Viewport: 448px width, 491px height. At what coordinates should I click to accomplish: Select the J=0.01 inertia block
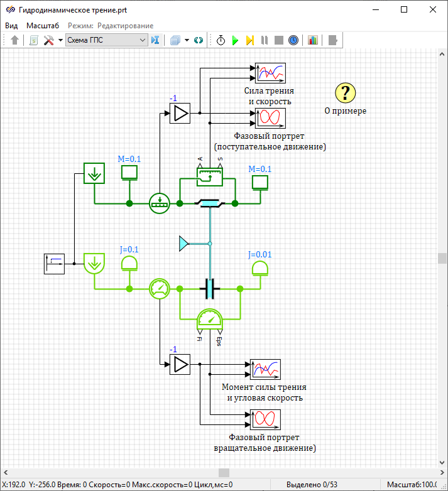pyautogui.click(x=260, y=269)
